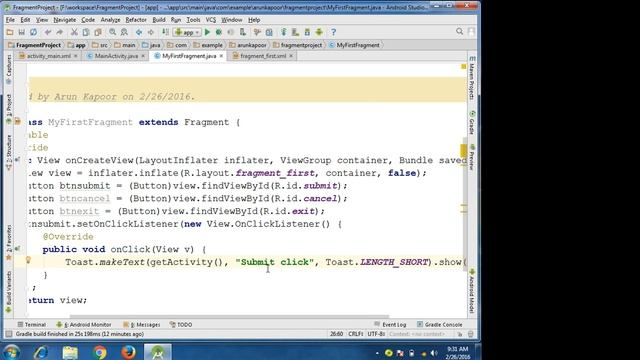The width and height of the screenshot is (640, 360).
Task: Open the VCS menu
Action: tap(211, 20)
